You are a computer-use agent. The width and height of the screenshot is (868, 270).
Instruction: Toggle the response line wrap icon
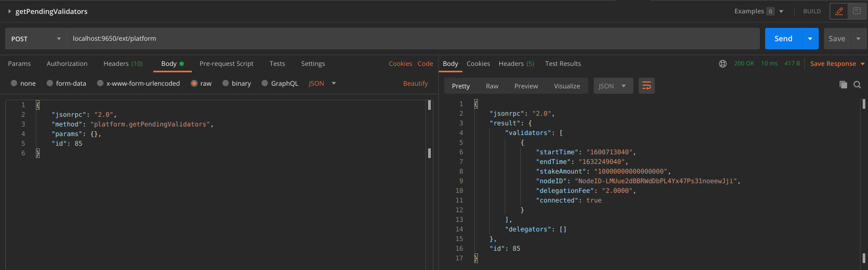coord(647,86)
